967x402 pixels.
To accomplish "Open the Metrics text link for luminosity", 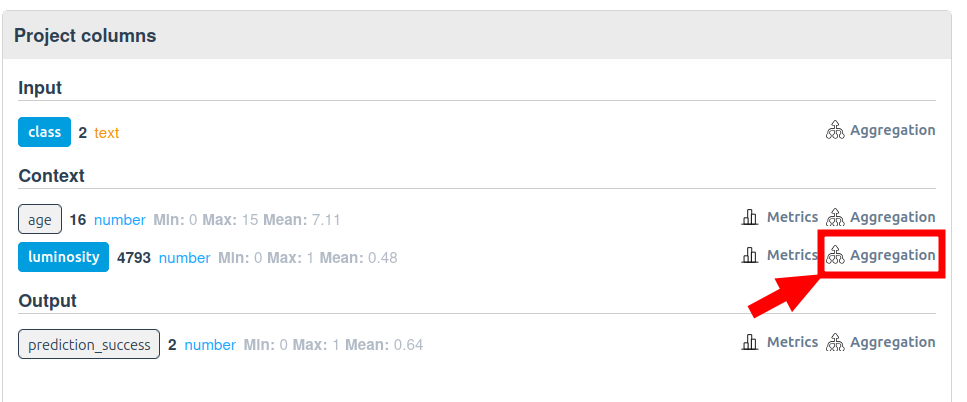I will click(x=792, y=255).
